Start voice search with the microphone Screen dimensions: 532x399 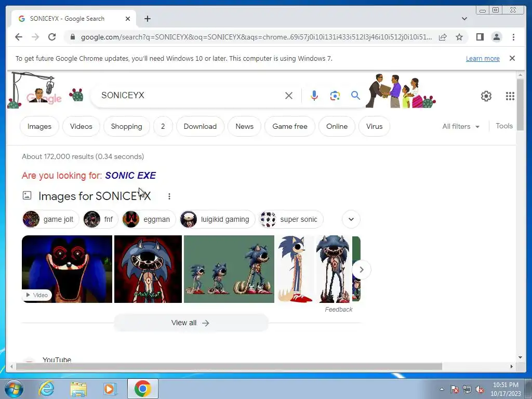tap(314, 96)
